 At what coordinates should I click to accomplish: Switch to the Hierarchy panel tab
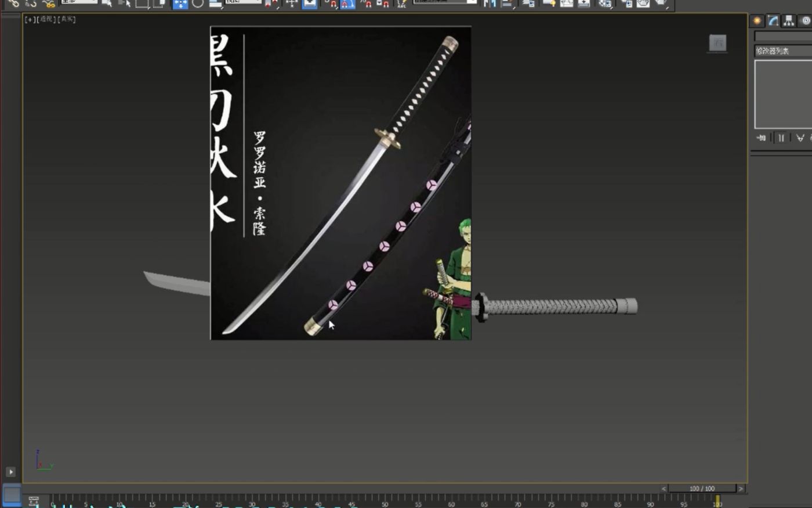pyautogui.click(x=789, y=21)
